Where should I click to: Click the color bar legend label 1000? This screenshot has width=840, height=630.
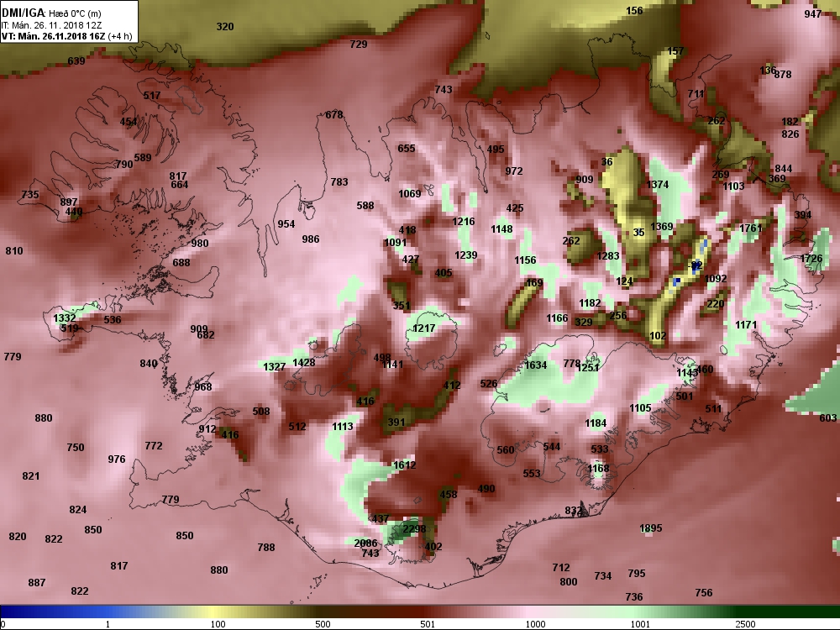point(534,624)
